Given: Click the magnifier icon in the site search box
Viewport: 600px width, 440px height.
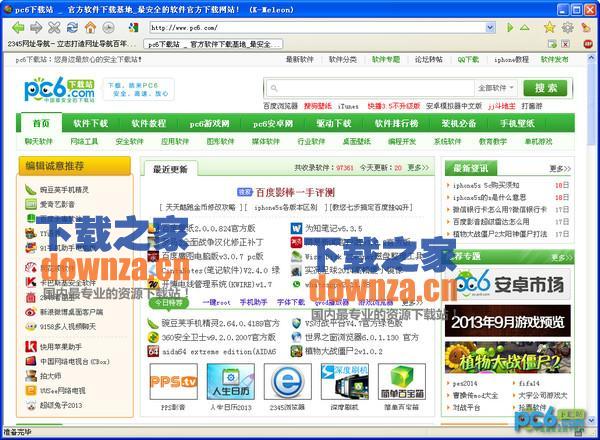Looking at the screenshot, I should click(x=274, y=88).
